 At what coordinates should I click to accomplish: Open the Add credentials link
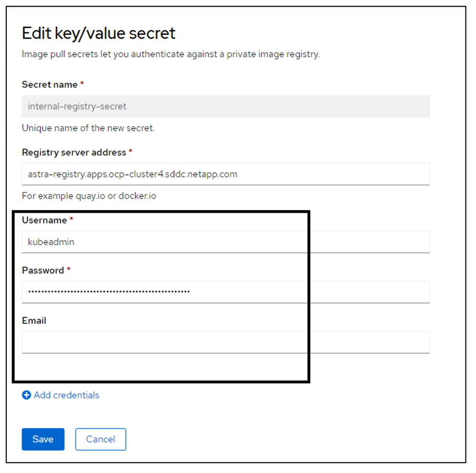(x=66, y=395)
